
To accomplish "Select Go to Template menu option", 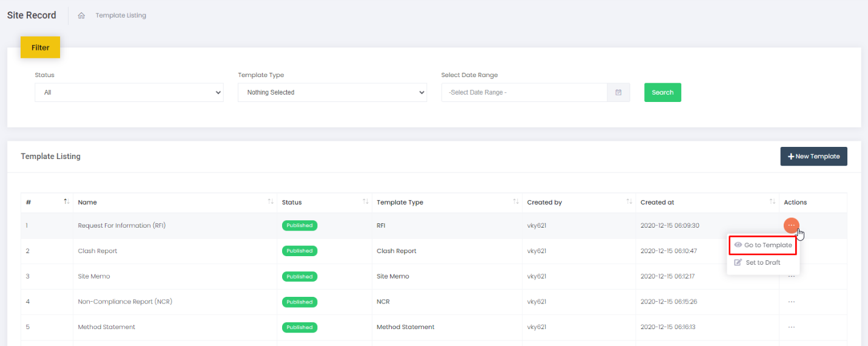I will coord(763,245).
